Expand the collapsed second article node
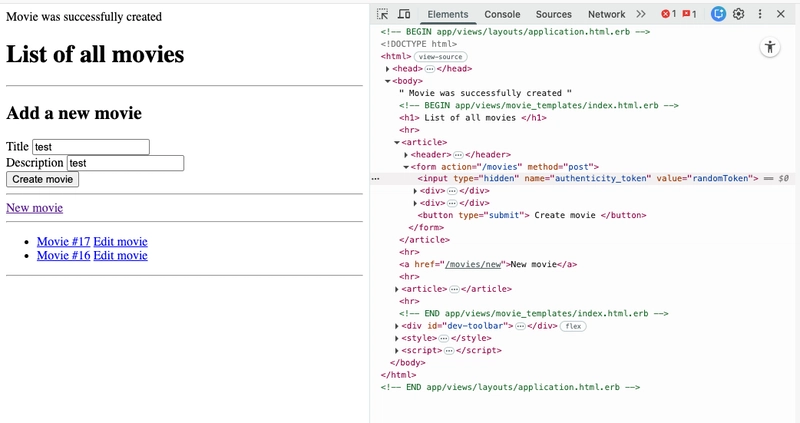800x423 pixels. pos(397,289)
